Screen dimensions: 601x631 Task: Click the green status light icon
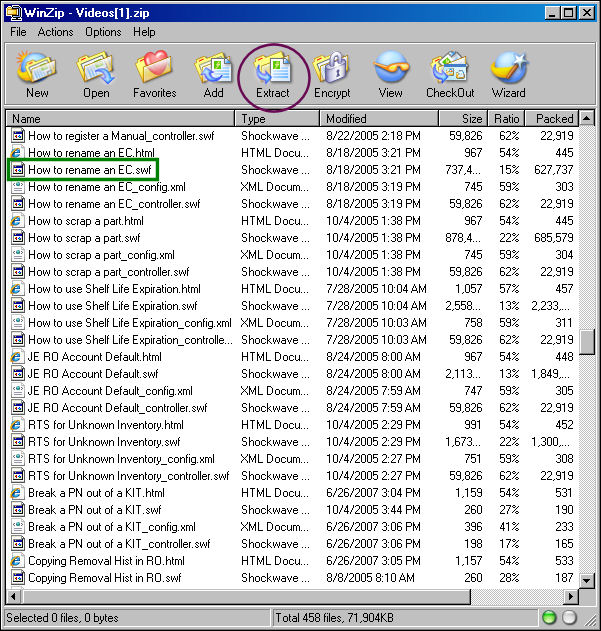pos(549,617)
